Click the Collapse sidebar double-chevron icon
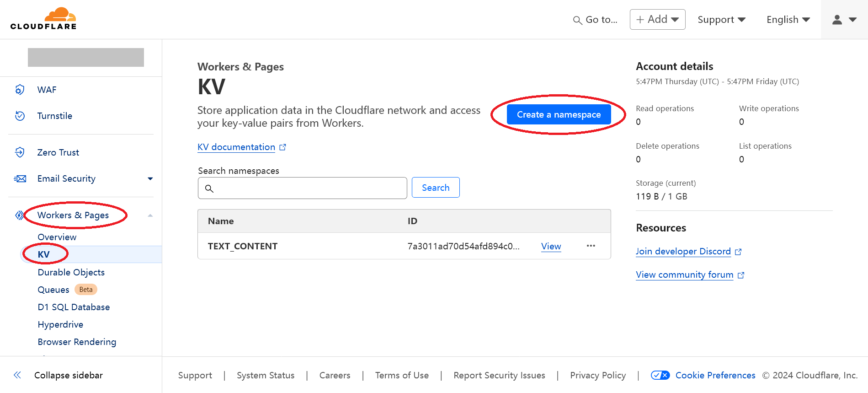The image size is (868, 393). 17,375
